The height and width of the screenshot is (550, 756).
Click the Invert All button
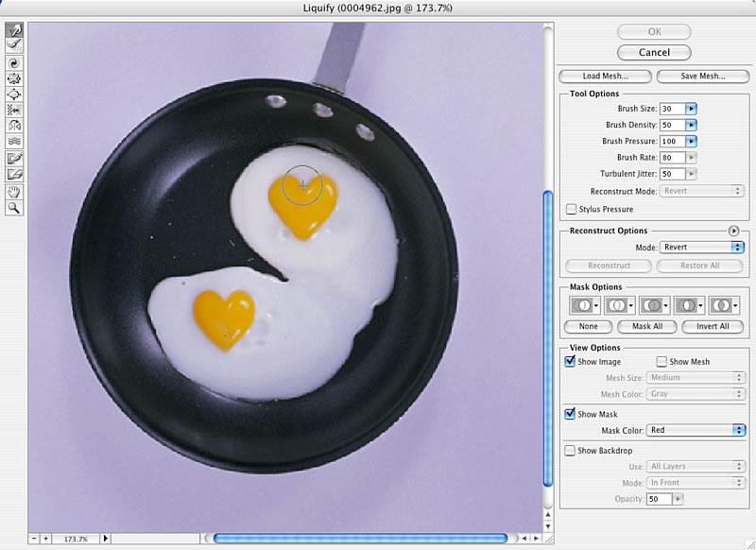coord(713,326)
